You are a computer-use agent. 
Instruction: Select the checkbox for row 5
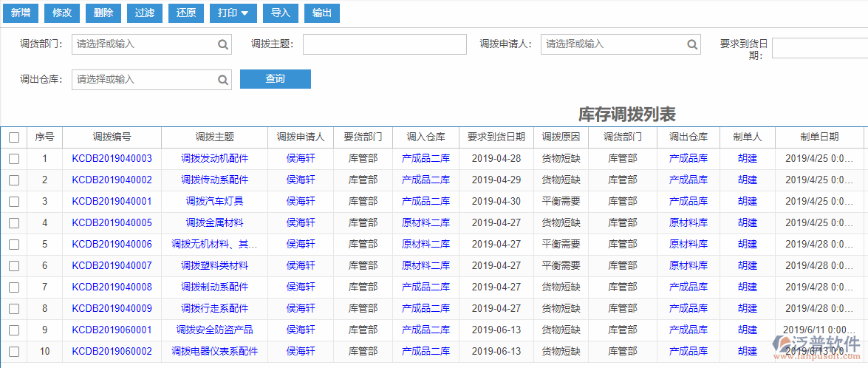(x=14, y=245)
